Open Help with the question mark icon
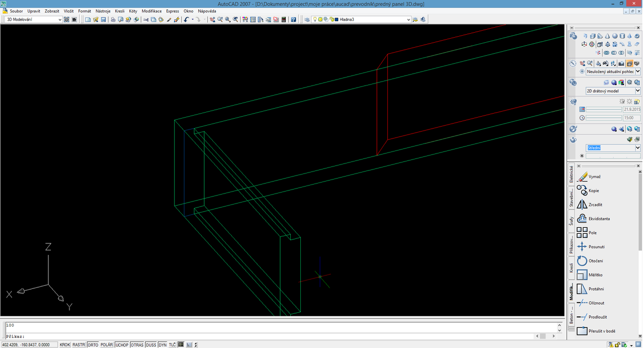Viewport: 644px width, 348px height. [293, 20]
